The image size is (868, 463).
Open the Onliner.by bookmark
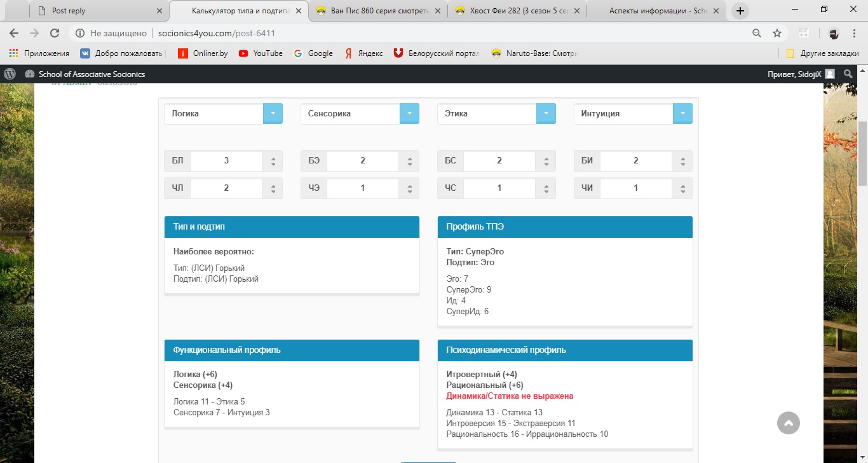pyautogui.click(x=203, y=53)
